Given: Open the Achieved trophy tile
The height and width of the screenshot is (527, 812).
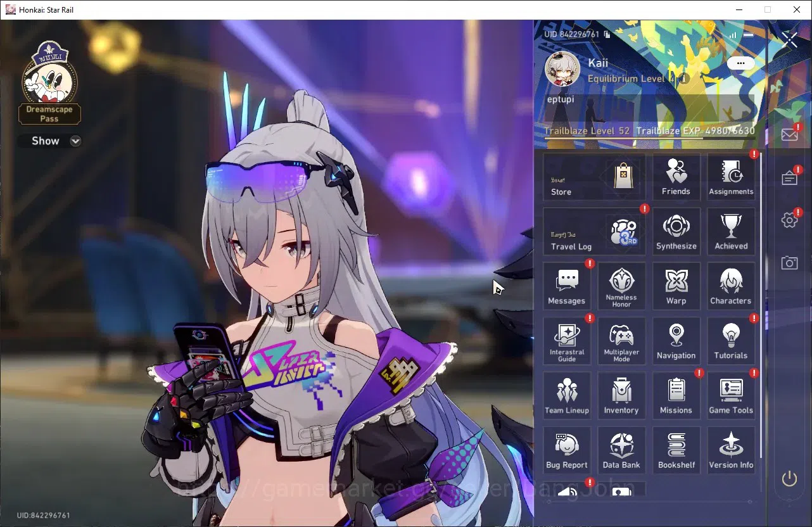Looking at the screenshot, I should point(731,232).
